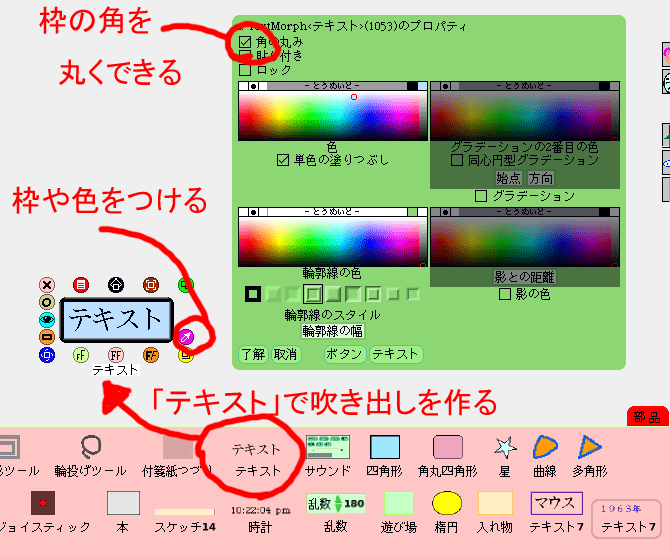
Task: Click the green duplicate halo handle
Action: (185, 285)
